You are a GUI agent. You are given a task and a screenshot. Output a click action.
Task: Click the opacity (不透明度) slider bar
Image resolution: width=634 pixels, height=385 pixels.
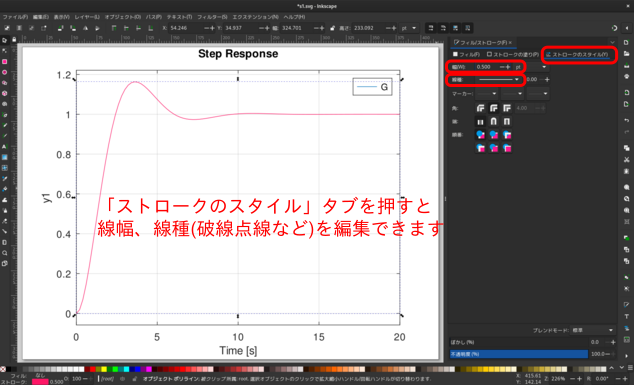(519, 354)
